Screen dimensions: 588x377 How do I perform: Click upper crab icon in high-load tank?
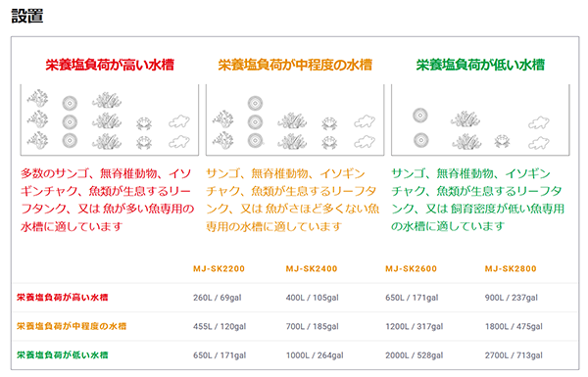pos(144,122)
